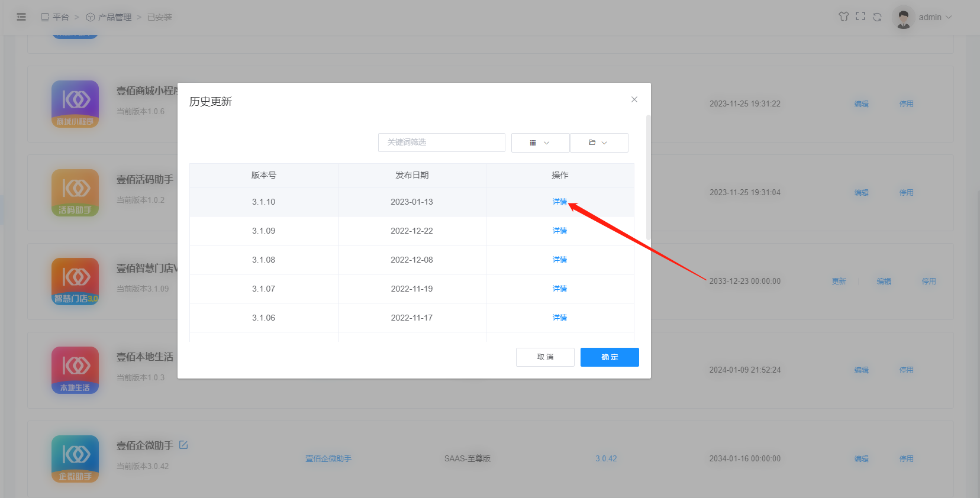Click edit pencil icon next to 壹佰企微助手
This screenshot has width=980, height=498.
coord(183,445)
